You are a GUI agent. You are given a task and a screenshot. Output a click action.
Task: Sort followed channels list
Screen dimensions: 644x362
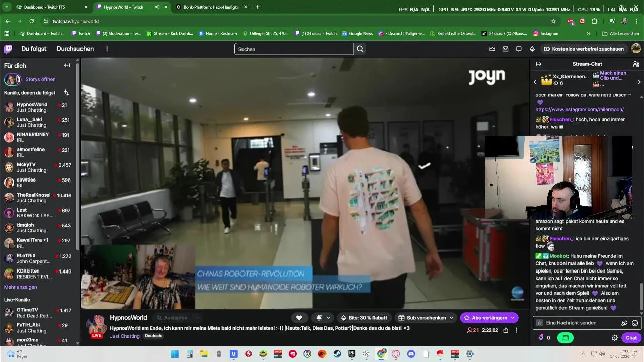pyautogui.click(x=67, y=93)
